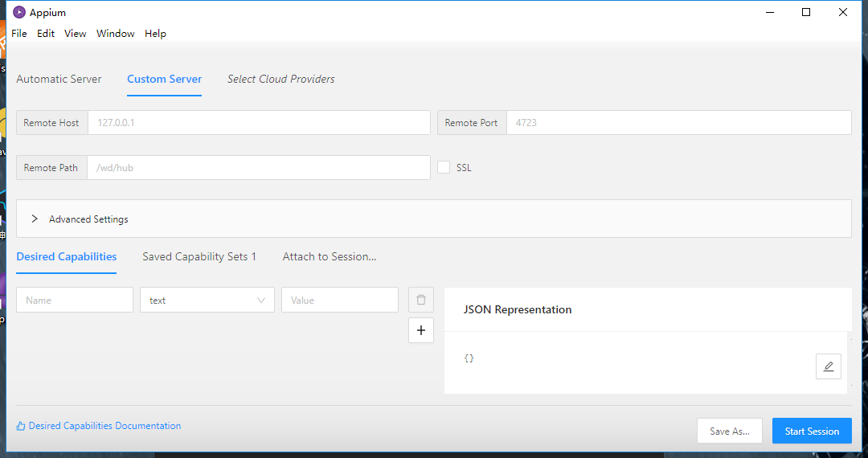
Task: Select the Desired Capabilities tab
Action: (x=67, y=256)
